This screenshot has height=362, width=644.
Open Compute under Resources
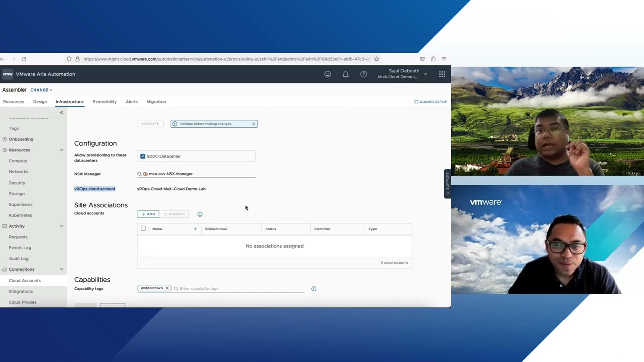[x=18, y=161]
